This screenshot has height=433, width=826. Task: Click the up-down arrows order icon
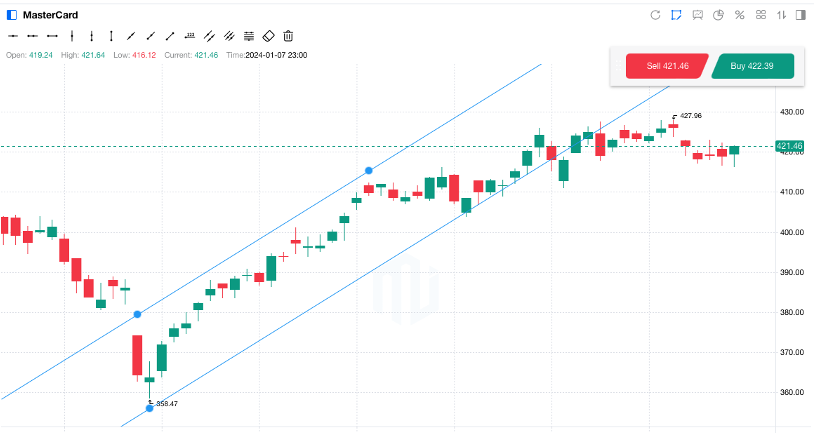(782, 15)
